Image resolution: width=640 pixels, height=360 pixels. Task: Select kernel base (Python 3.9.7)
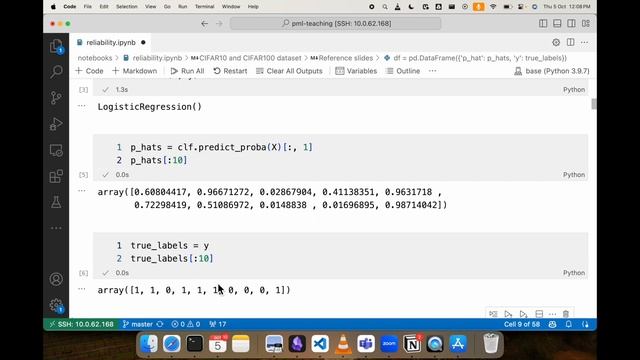(x=551, y=71)
